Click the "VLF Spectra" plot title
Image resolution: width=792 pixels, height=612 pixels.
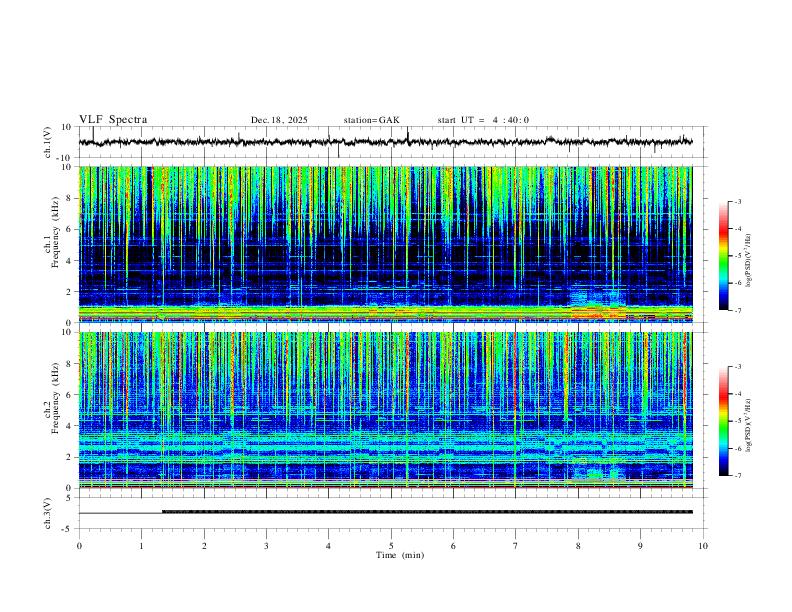113,120
